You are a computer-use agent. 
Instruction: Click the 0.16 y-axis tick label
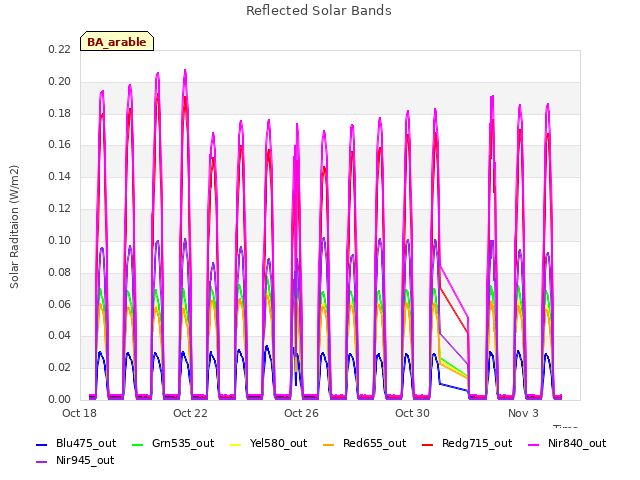[60, 144]
